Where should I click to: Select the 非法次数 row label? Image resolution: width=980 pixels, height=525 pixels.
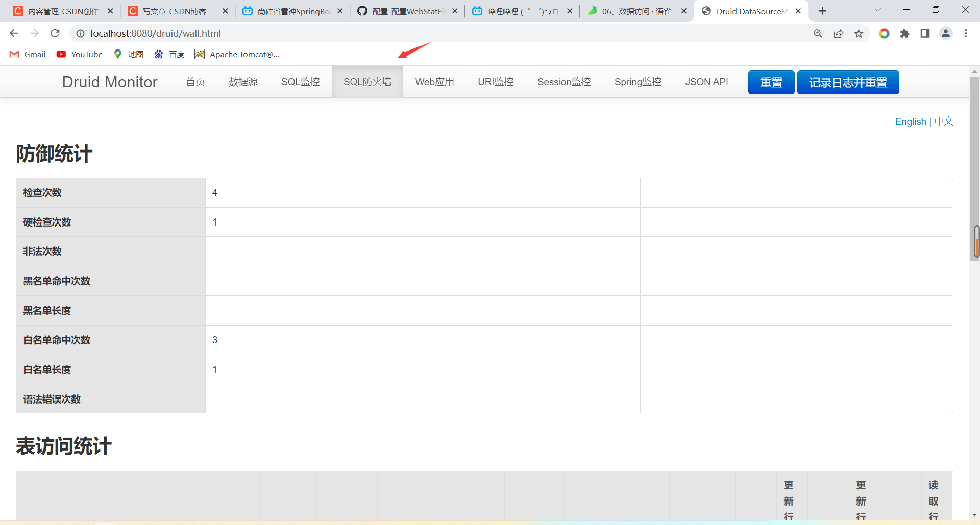(x=42, y=251)
